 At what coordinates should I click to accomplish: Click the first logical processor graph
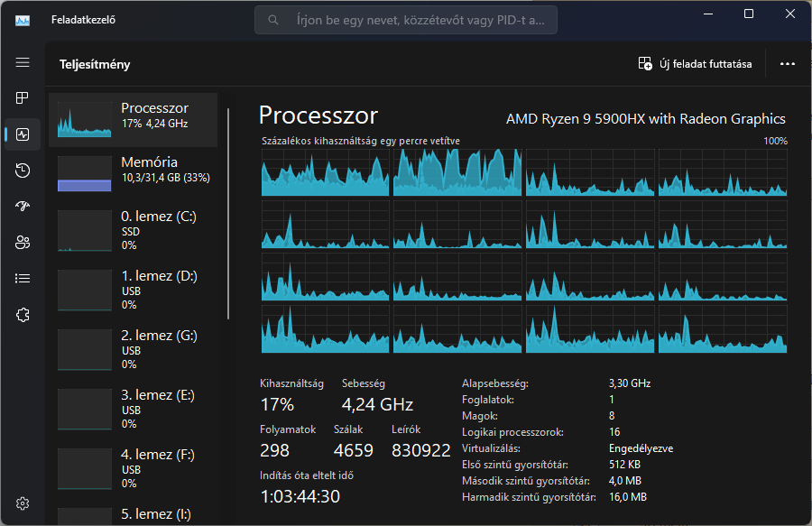(x=325, y=172)
